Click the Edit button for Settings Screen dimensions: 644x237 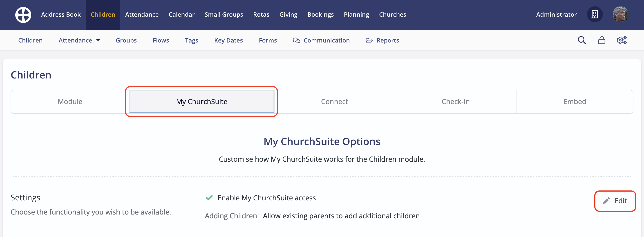(x=615, y=201)
